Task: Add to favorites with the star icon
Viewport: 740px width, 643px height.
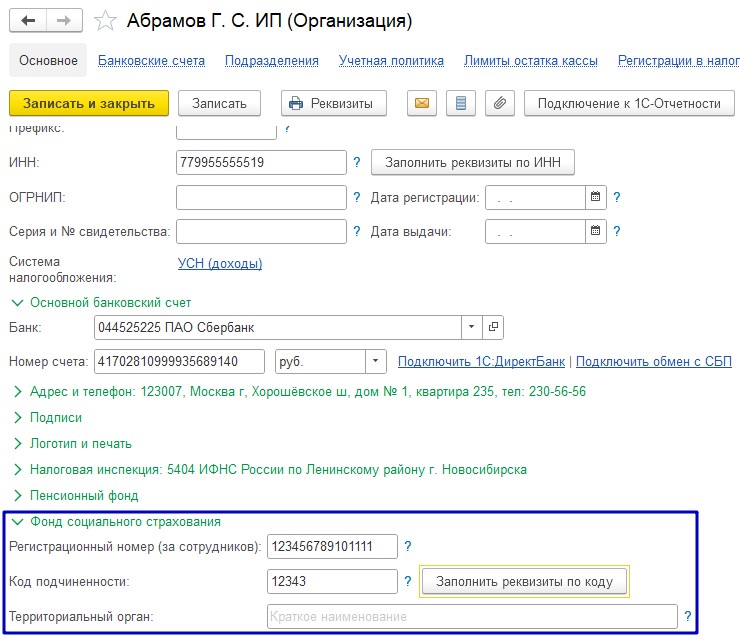Action: [105, 21]
